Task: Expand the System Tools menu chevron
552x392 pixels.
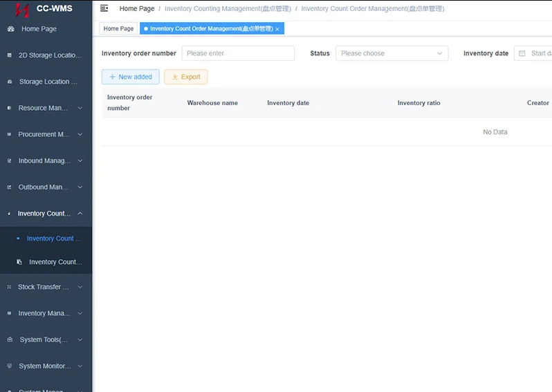Action: (x=80, y=339)
